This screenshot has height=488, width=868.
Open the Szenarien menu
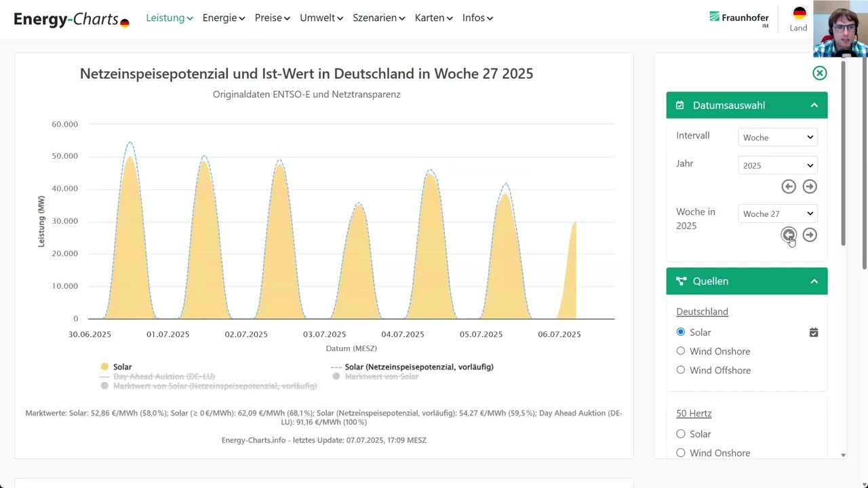(379, 18)
